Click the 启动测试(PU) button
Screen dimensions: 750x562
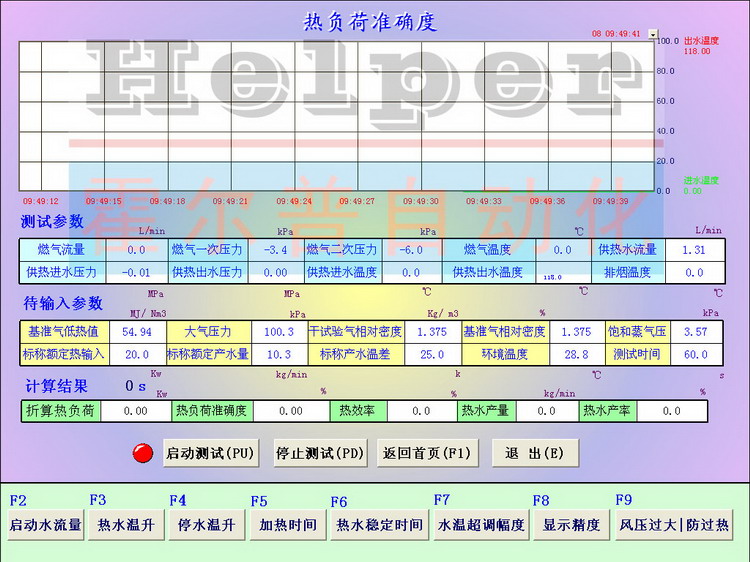click(210, 452)
